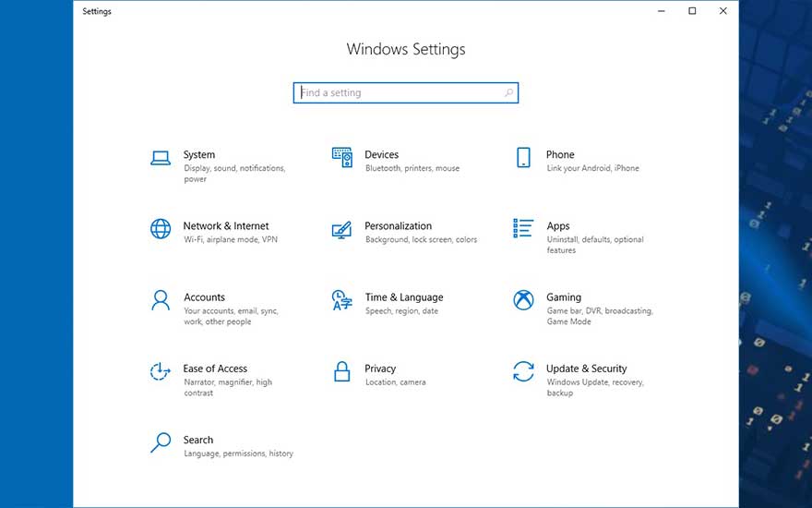Click the Personalization paintbrush icon

click(341, 230)
